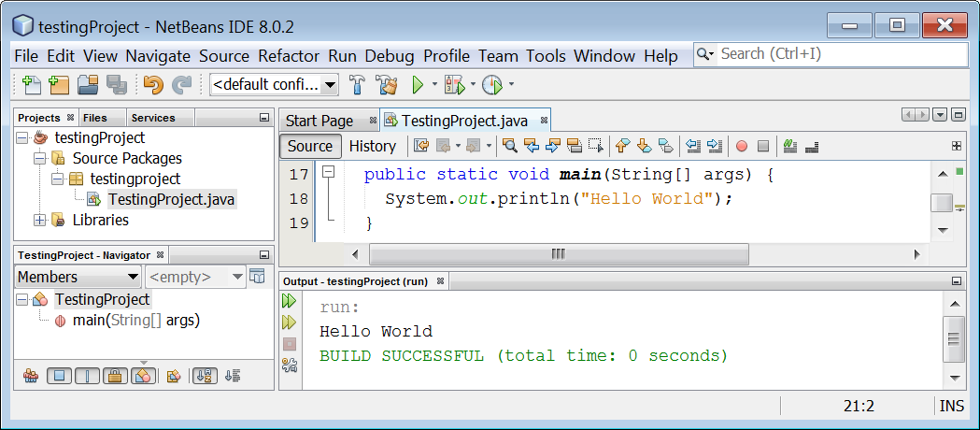Expand the Libraries node

40,220
